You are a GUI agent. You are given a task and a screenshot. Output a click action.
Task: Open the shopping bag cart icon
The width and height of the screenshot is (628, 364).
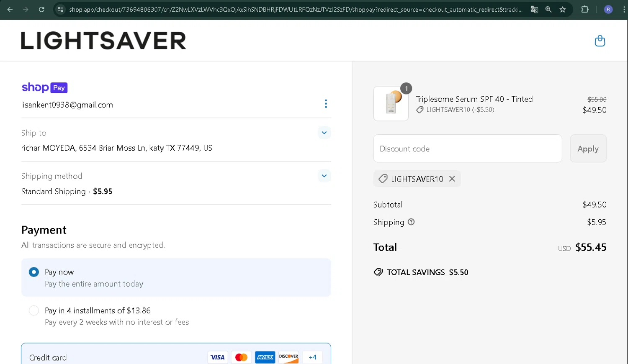pos(600,41)
